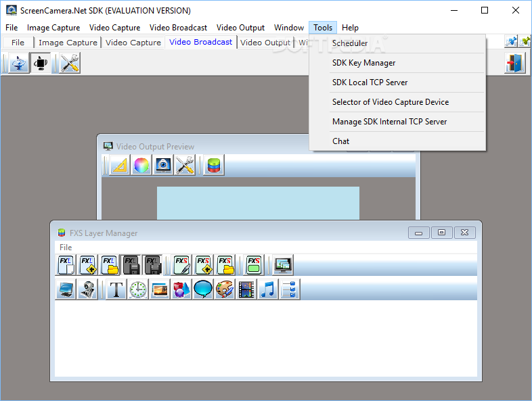This screenshot has width=532, height=401.
Task: Click the empty layer list in FXS Layer Manager
Action: [x=265, y=338]
